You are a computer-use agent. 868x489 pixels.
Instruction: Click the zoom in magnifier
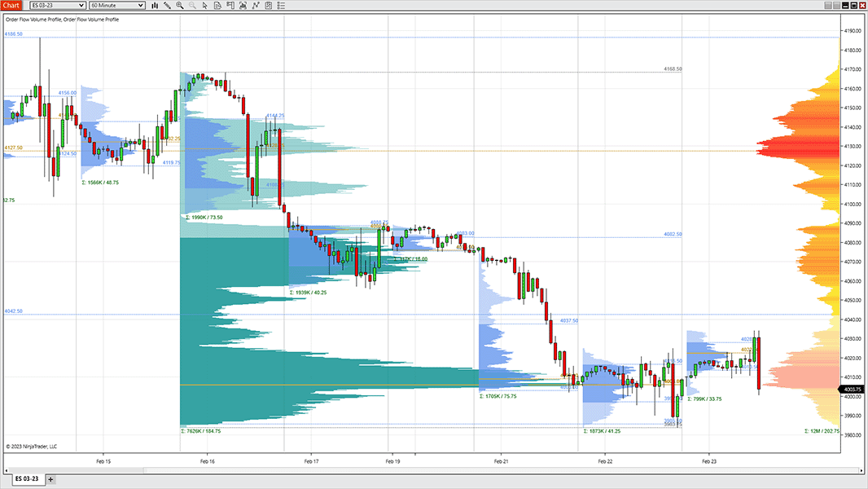[179, 6]
